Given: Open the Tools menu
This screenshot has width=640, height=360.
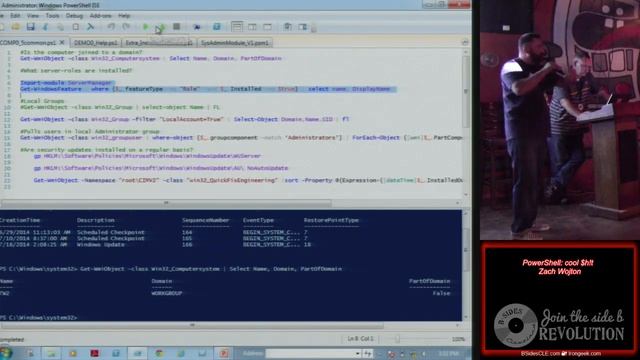Looking at the screenshot, I should pyautogui.click(x=52, y=16).
